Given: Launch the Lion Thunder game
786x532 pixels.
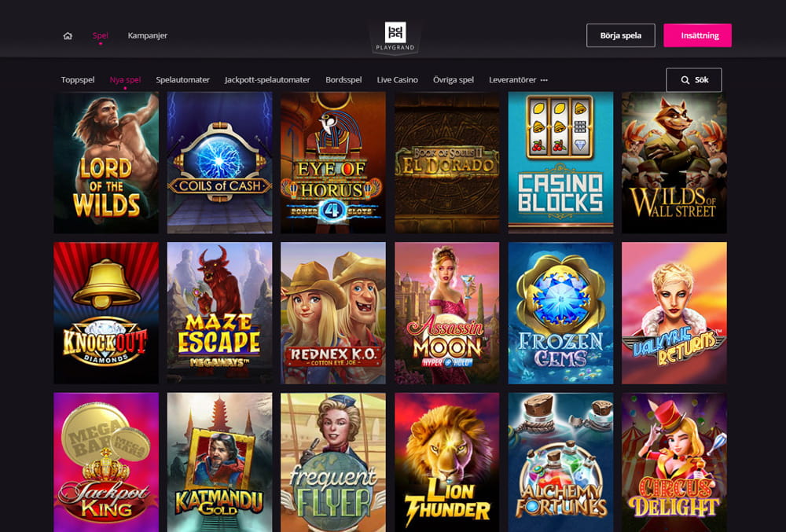Looking at the screenshot, I should (447, 462).
